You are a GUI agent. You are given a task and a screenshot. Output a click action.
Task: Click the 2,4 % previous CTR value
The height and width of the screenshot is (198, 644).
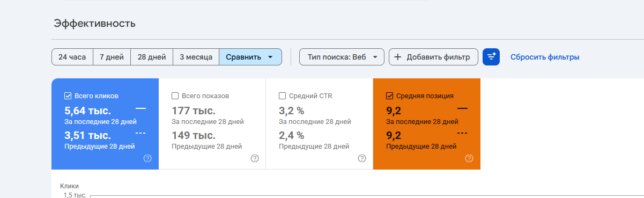(292, 135)
